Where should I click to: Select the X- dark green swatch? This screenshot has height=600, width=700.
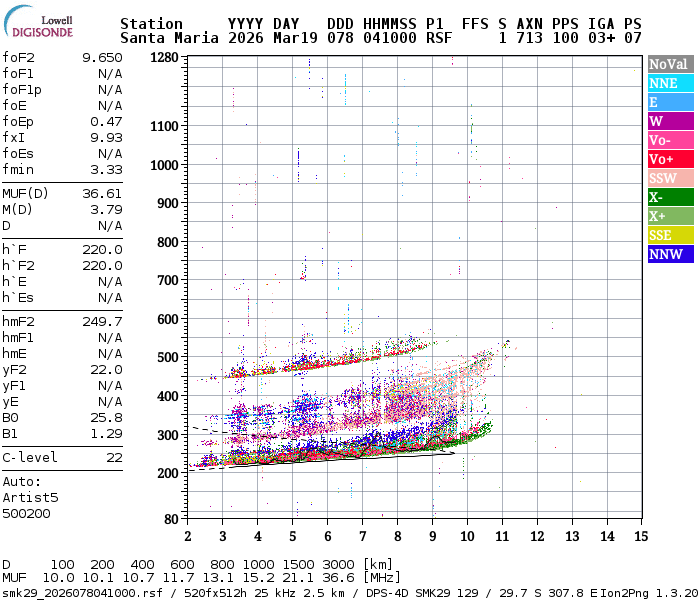(671, 197)
